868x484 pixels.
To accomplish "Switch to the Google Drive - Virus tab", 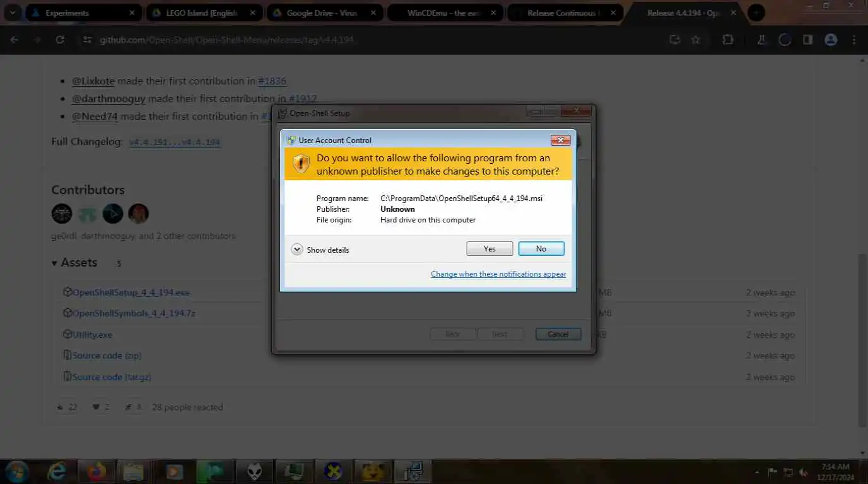I will pos(325,13).
